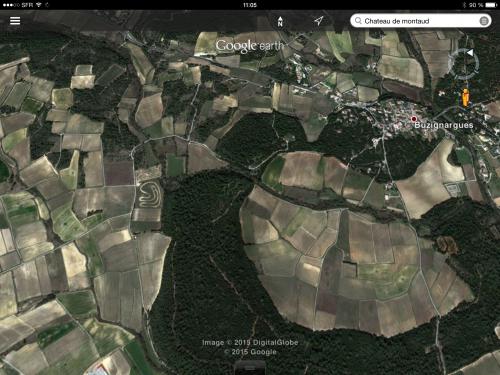The width and height of the screenshot is (500, 375).
Task: Tap the north-up compass icon
Action: (280, 21)
